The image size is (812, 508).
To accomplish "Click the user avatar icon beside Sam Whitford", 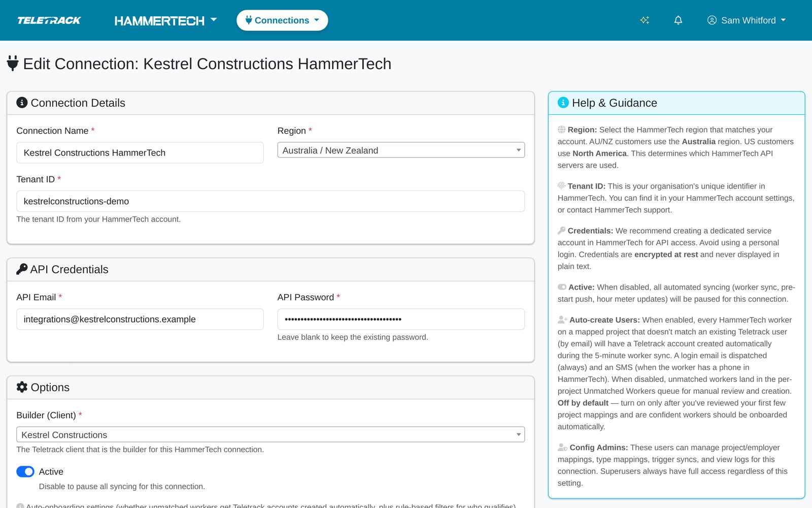I will [712, 20].
